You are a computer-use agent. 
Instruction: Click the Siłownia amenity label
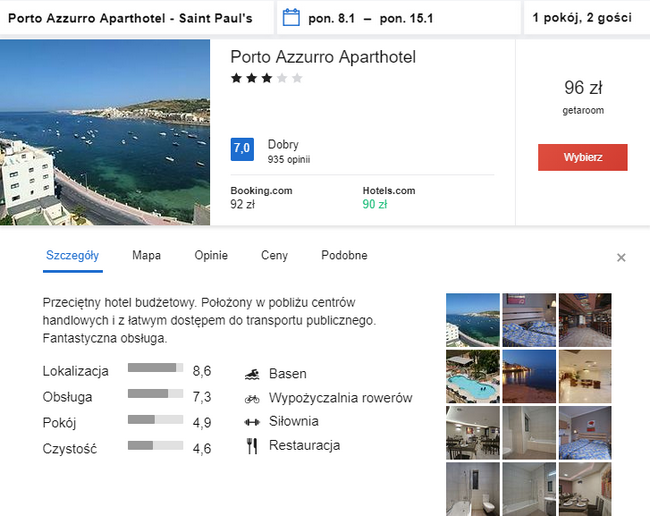pyautogui.click(x=294, y=422)
